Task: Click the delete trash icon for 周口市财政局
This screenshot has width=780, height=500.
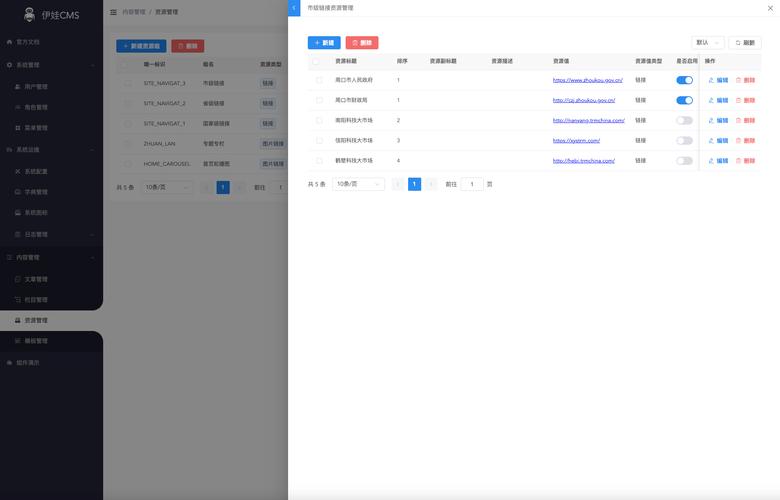Action: [x=745, y=100]
